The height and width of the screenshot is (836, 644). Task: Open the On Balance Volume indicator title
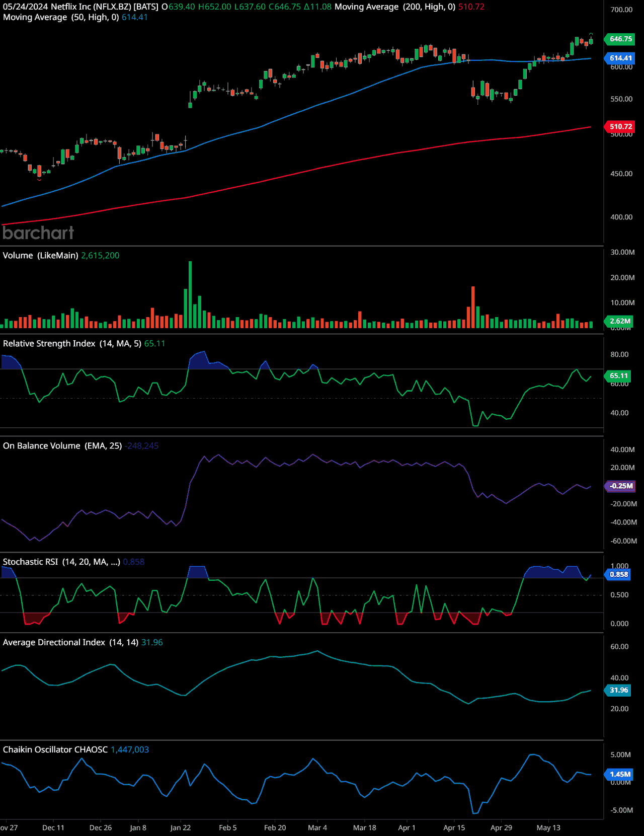click(x=62, y=445)
